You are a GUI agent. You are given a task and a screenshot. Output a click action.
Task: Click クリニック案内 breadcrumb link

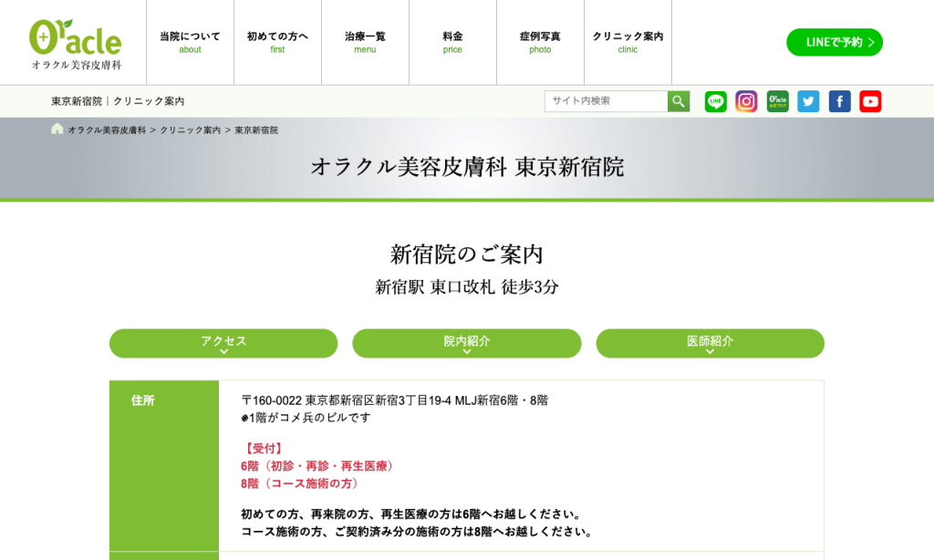click(x=190, y=130)
